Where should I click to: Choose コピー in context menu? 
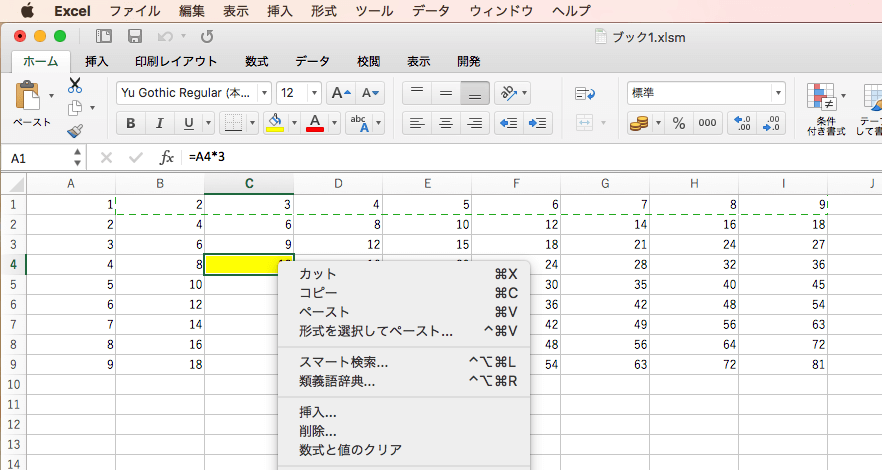[404, 293]
